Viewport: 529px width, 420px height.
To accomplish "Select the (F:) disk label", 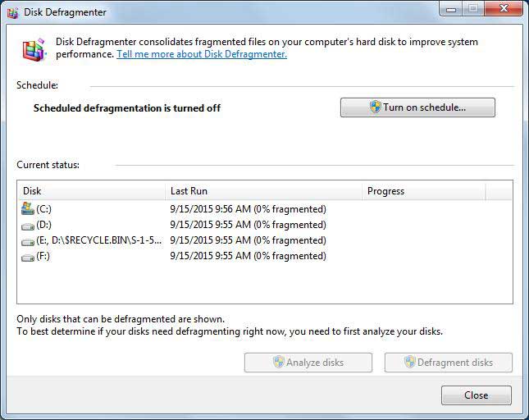I will (x=43, y=256).
